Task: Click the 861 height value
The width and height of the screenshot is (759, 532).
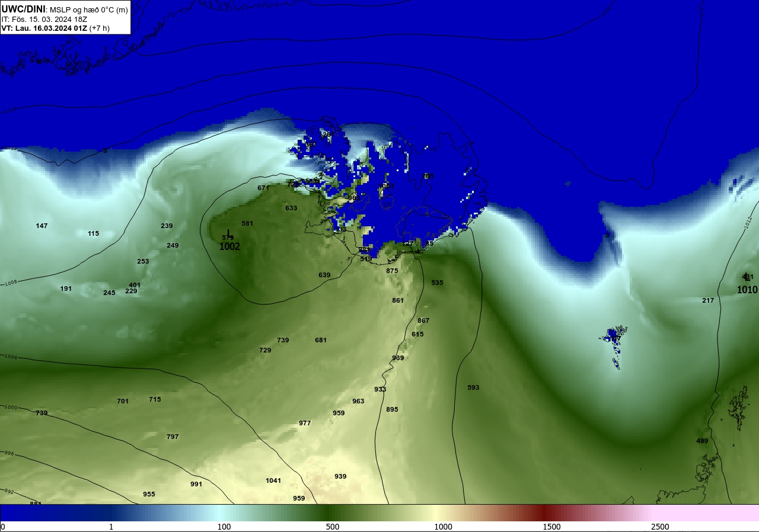Action: [398, 300]
